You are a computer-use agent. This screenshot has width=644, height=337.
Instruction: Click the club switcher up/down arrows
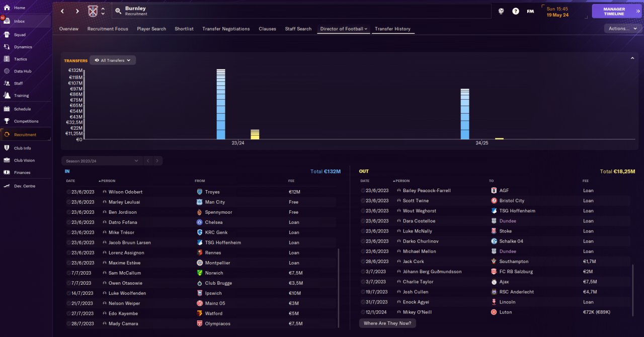click(103, 11)
